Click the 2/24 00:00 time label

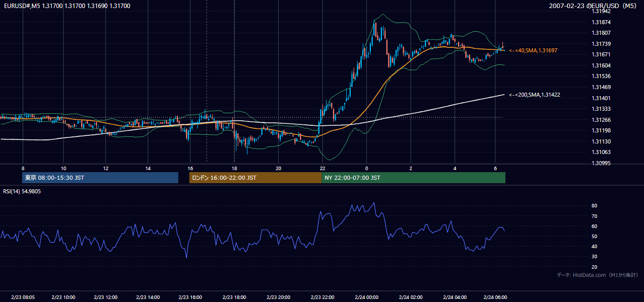click(x=366, y=297)
